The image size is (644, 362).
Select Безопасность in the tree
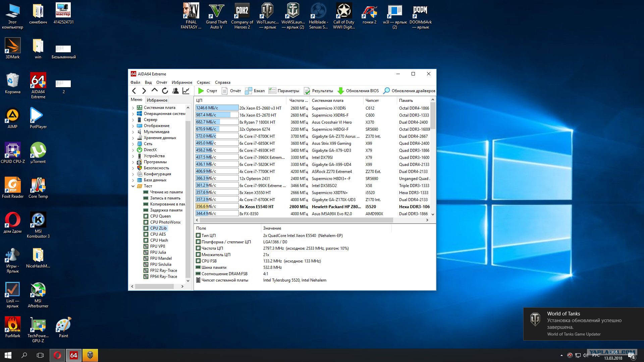click(156, 168)
